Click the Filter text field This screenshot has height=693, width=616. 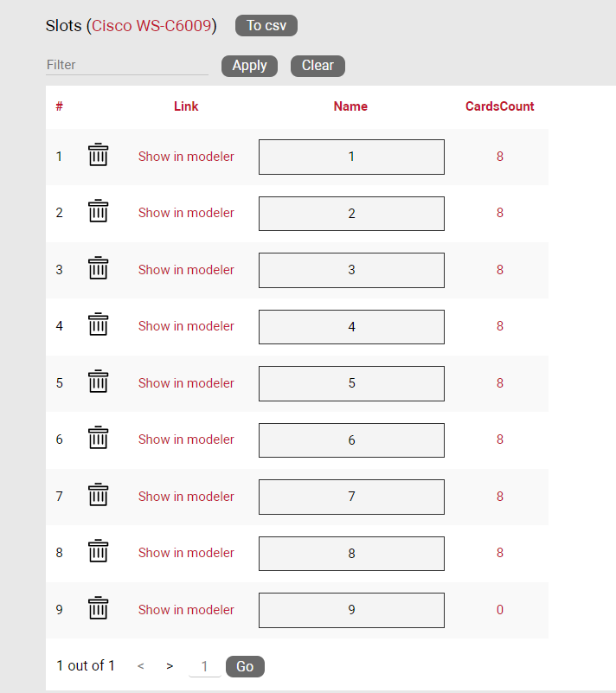click(x=126, y=65)
